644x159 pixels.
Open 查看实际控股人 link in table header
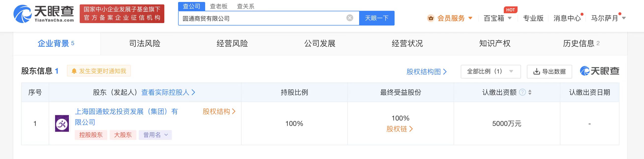pos(168,93)
